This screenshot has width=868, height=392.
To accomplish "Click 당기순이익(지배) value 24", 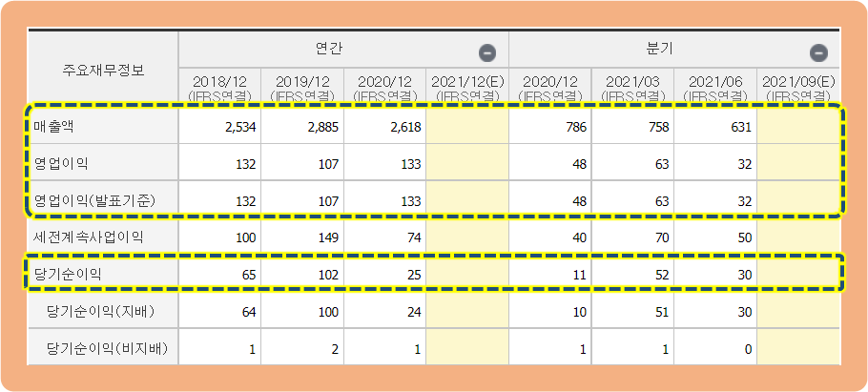I will pos(414,312).
